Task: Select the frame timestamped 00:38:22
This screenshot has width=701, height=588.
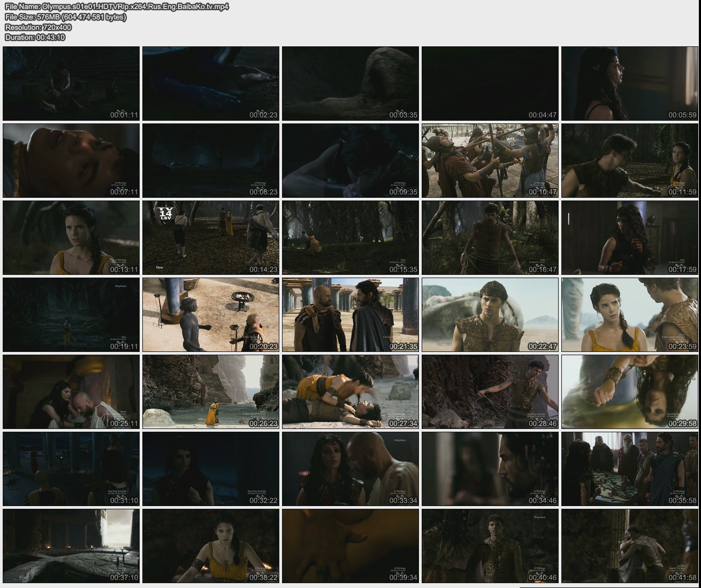Action: pos(211,546)
